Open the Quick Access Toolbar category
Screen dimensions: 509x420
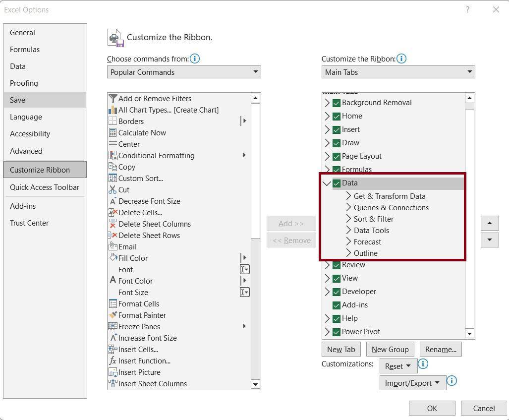[x=45, y=187]
